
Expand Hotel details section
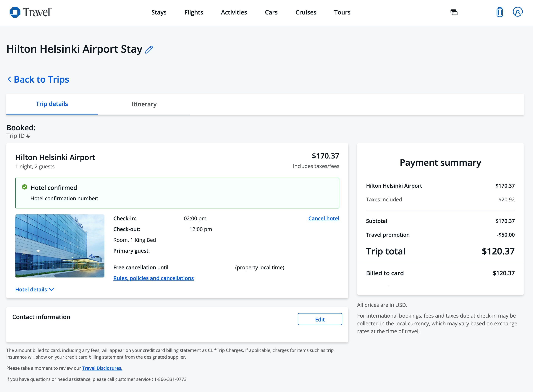[35, 290]
